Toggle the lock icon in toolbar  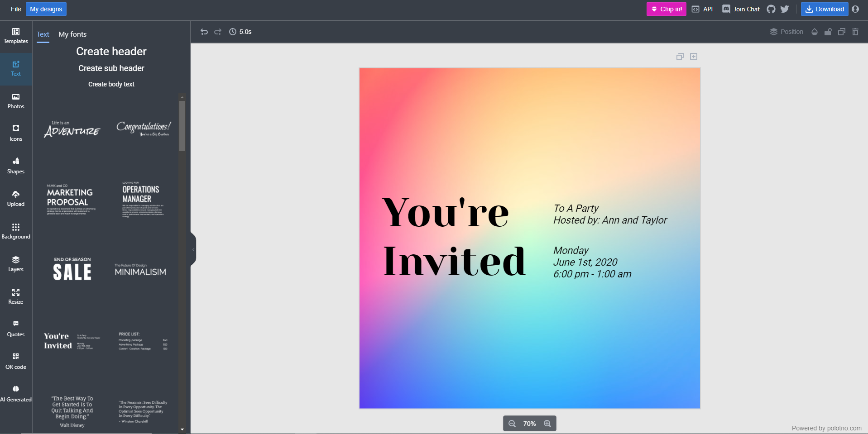coord(828,32)
